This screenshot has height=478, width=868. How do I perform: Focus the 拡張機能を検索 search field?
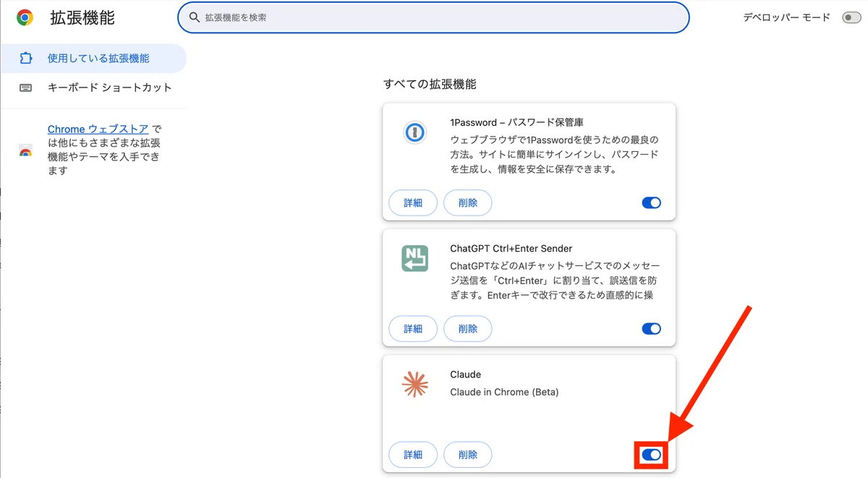[433, 17]
